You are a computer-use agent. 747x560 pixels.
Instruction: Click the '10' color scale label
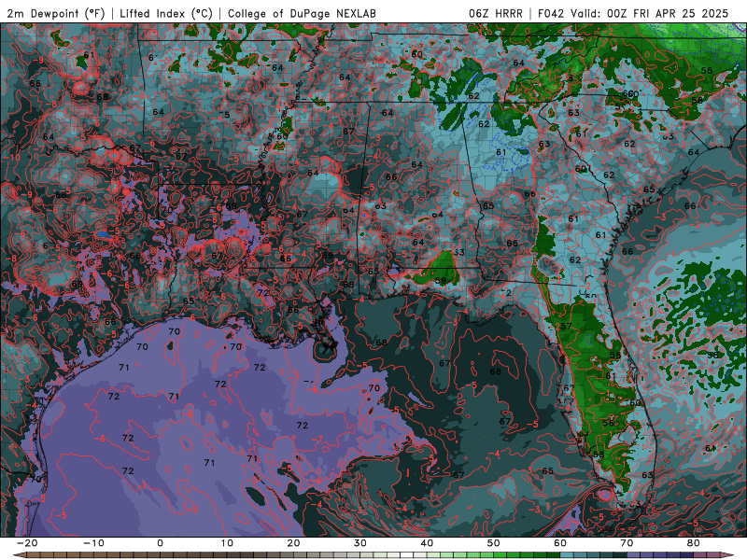(227, 543)
